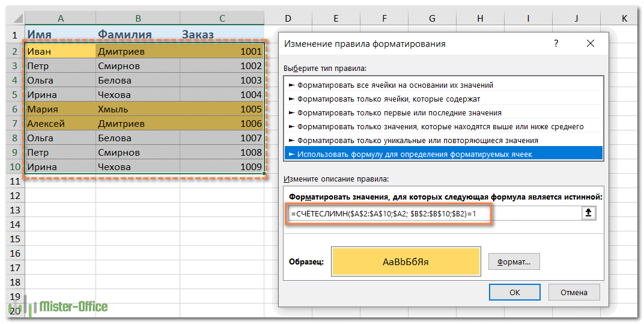Click cell containing 'Иван'
Screen dimensions: 644x324
click(x=60, y=52)
